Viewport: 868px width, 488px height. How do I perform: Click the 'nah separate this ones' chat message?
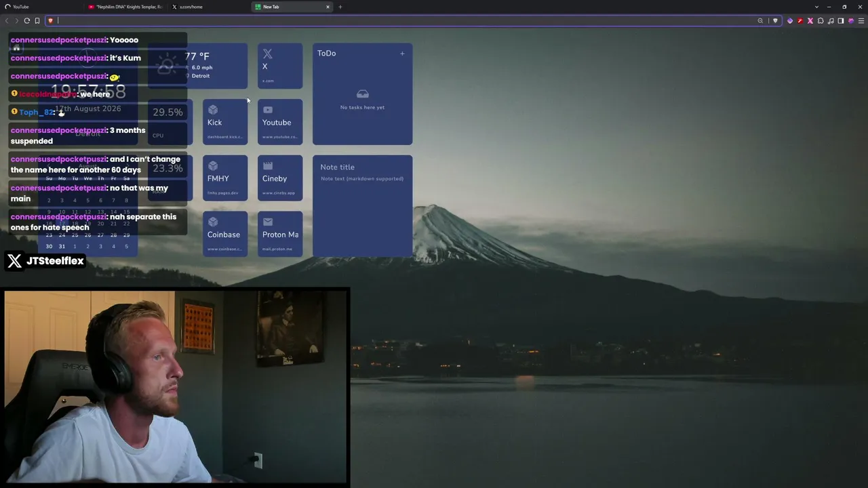click(x=98, y=222)
